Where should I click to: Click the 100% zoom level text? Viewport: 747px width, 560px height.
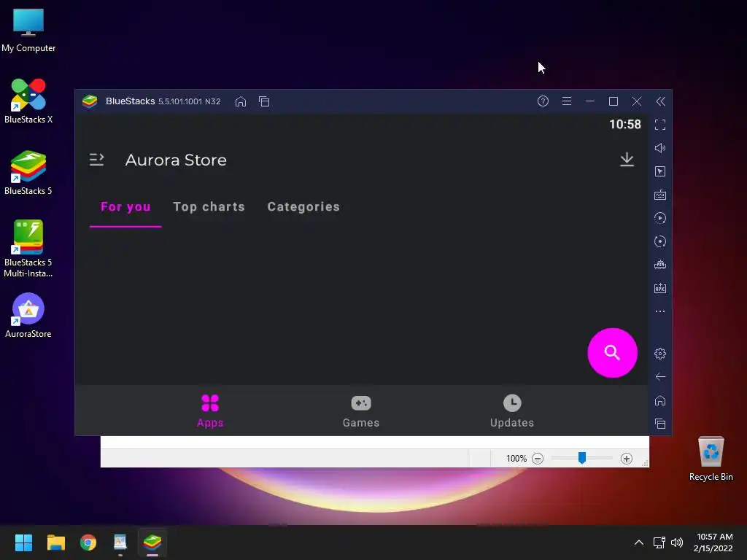[x=516, y=459]
